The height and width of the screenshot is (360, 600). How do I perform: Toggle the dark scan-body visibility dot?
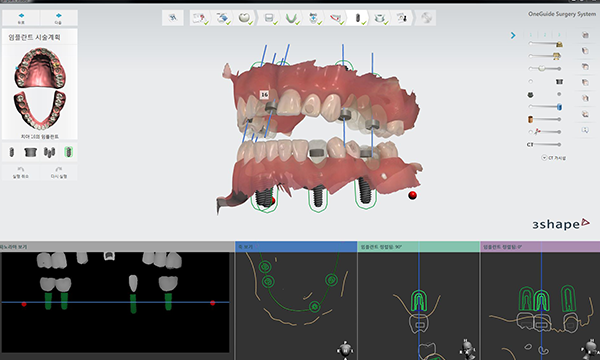[559, 94]
